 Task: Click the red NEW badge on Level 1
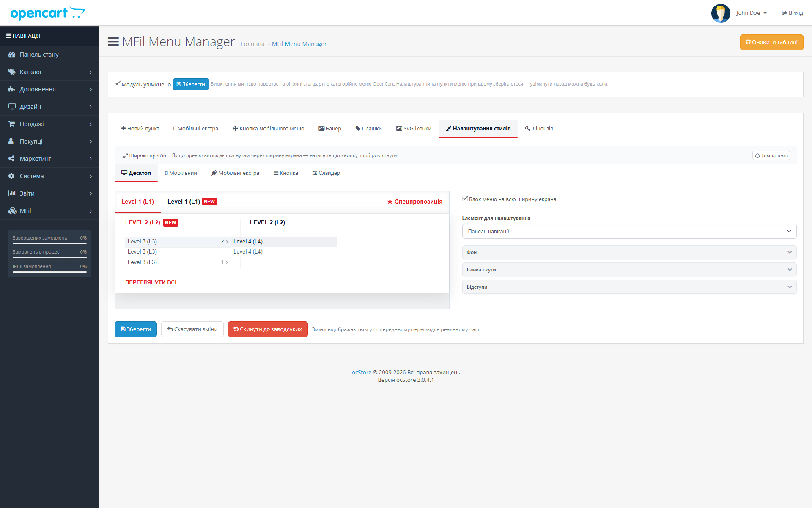coord(209,202)
